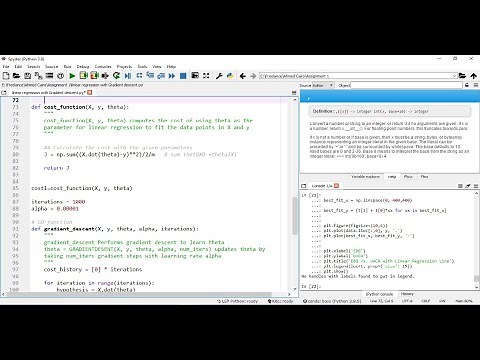Go forward with the right arrow icon
480x360 pixels.
coord(253,76)
